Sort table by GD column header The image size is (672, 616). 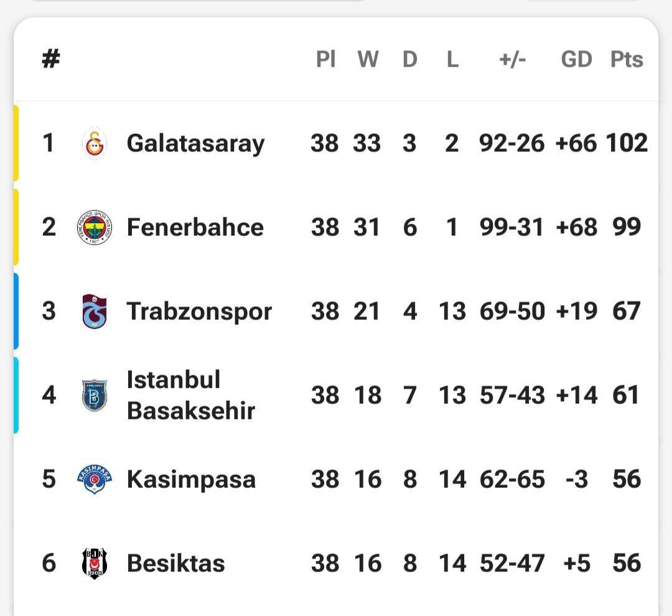(x=576, y=60)
